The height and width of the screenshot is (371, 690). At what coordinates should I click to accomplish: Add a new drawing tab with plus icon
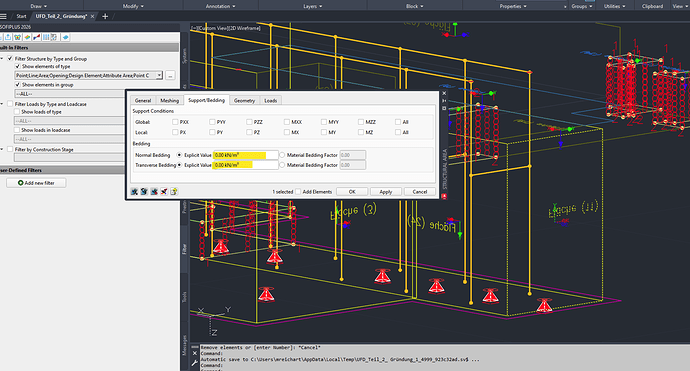click(105, 16)
